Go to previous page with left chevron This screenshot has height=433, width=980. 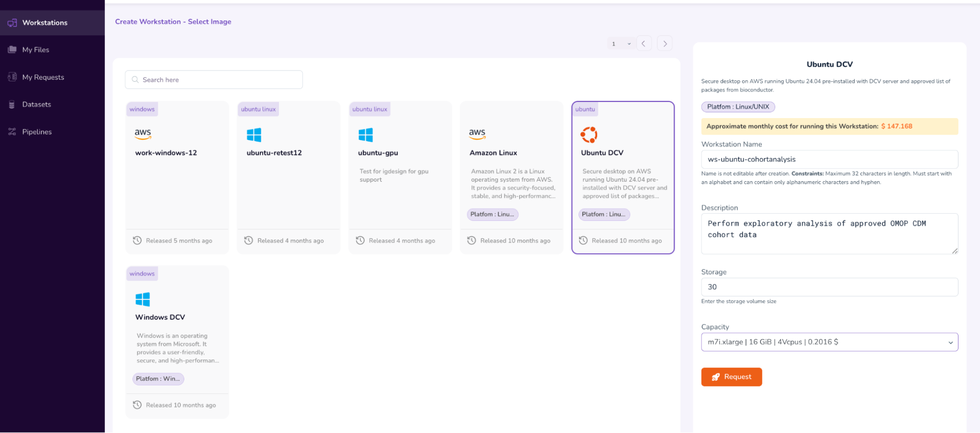pos(644,44)
